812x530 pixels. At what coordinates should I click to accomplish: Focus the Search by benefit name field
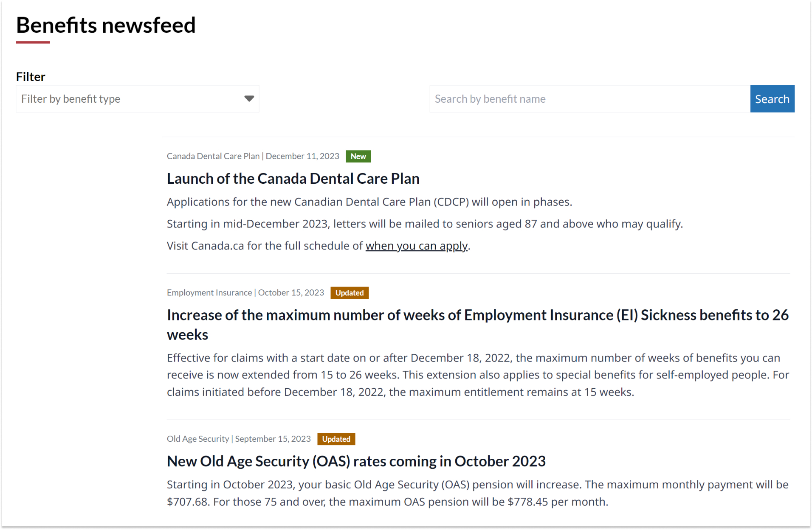589,99
